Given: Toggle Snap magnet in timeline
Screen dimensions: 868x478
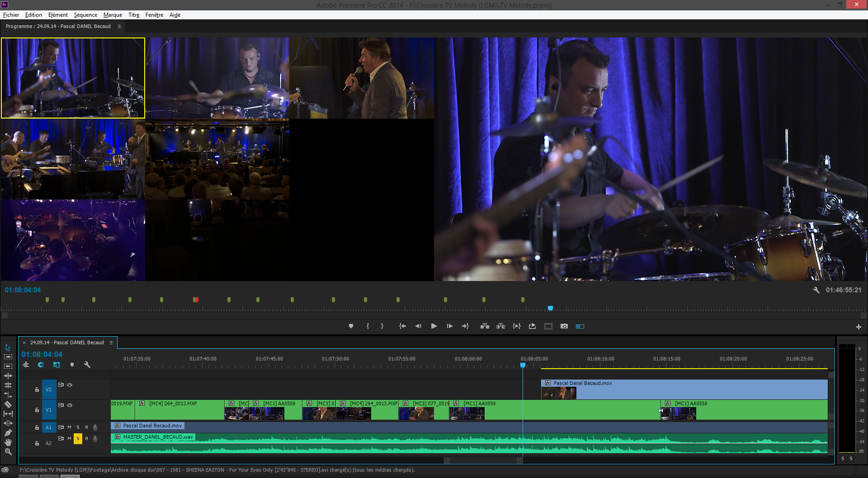Looking at the screenshot, I should coord(41,365).
